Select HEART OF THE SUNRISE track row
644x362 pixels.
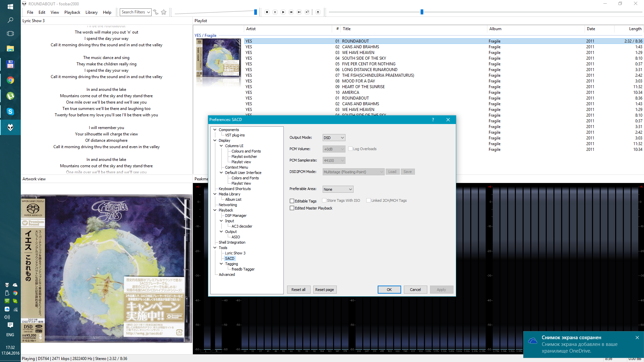point(443,87)
